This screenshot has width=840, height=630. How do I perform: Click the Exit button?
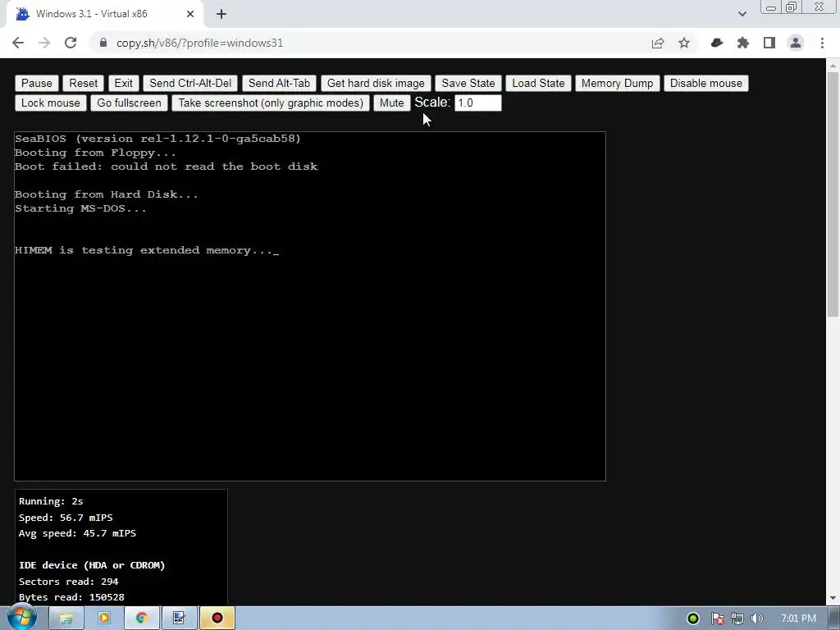123,83
